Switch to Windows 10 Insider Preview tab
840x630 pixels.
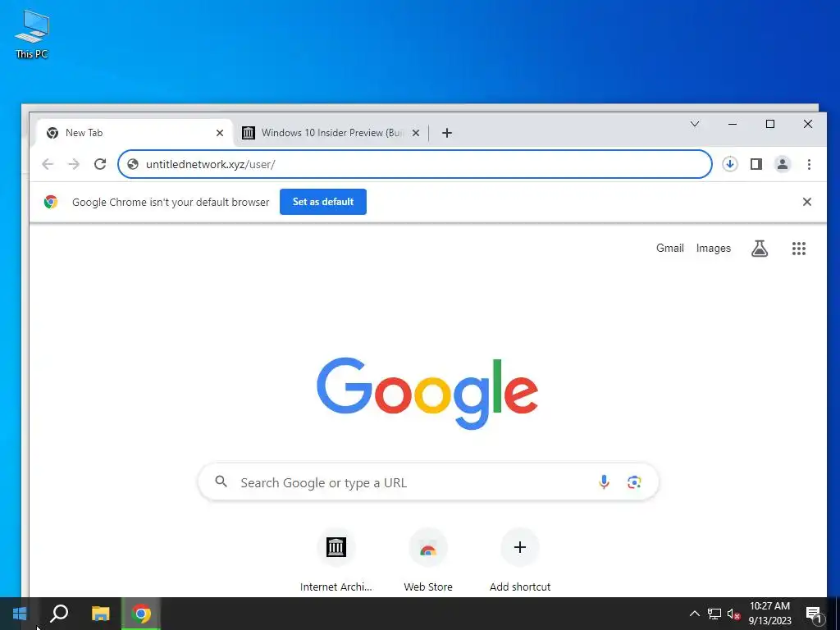coord(331,133)
